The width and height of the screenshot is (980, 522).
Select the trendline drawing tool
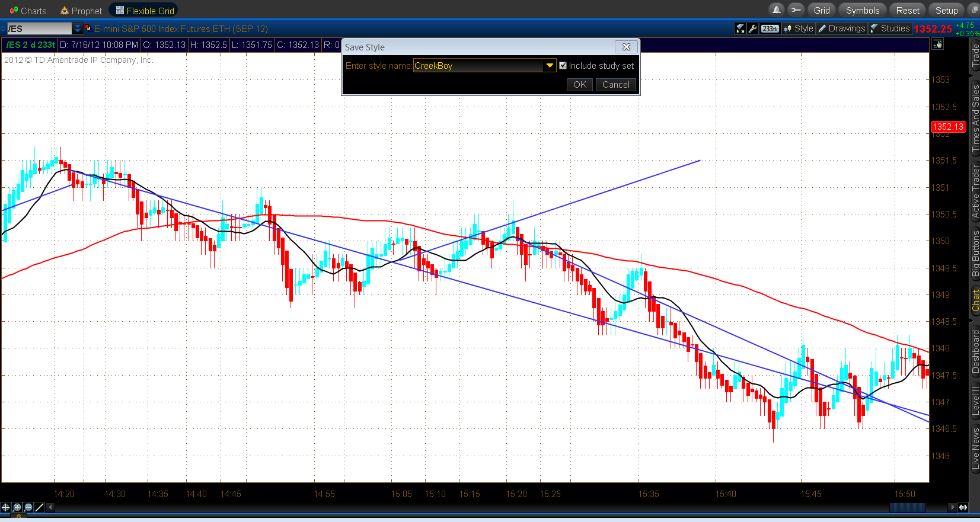(x=40, y=507)
